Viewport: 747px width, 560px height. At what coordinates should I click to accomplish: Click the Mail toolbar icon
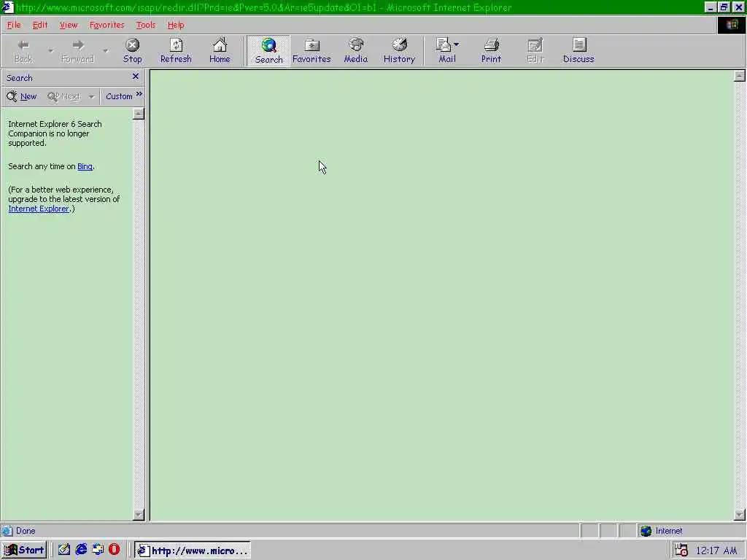pos(444,45)
